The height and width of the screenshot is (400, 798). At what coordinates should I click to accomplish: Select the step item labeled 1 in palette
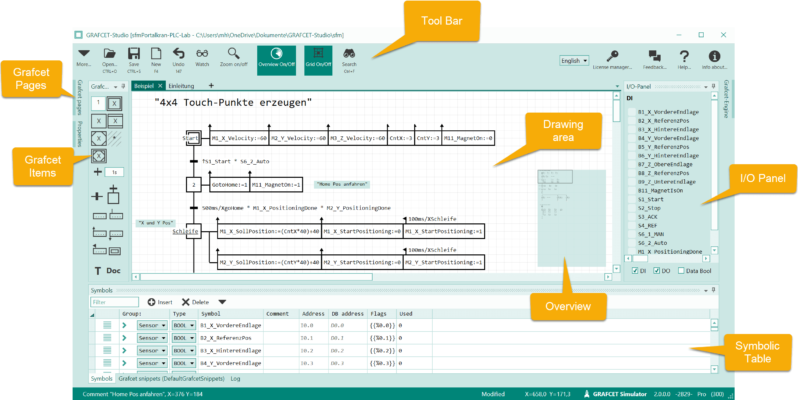tap(98, 103)
